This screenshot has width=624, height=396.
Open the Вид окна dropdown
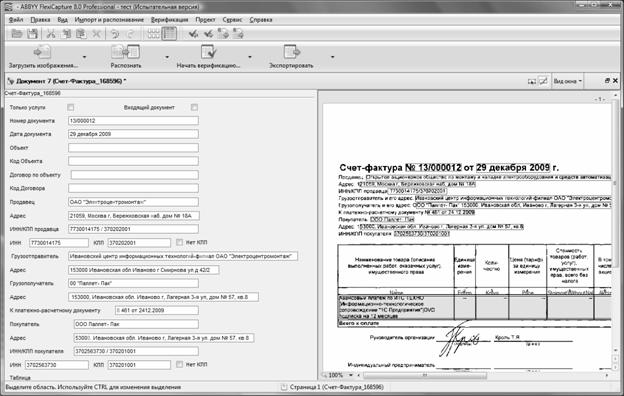(x=567, y=81)
